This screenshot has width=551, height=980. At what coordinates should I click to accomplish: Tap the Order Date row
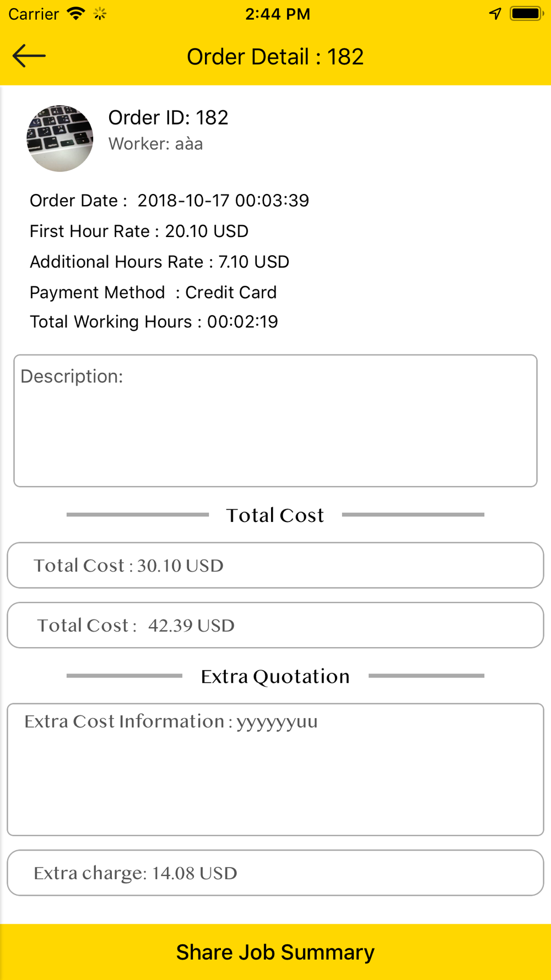coord(169,201)
